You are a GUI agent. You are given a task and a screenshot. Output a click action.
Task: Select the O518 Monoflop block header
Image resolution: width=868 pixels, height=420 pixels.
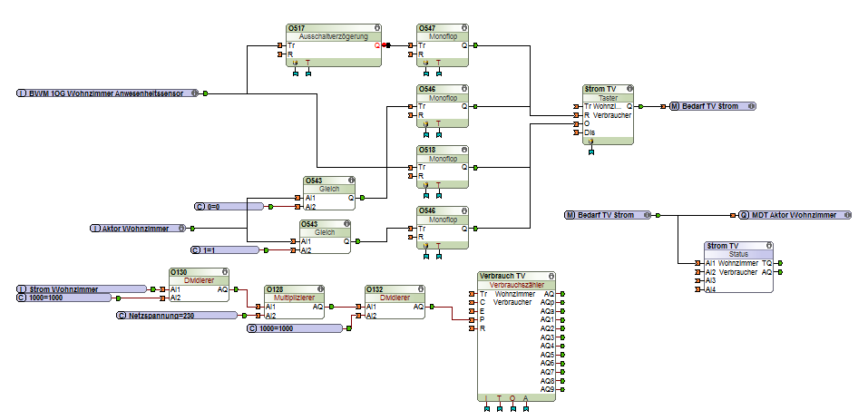coord(443,150)
